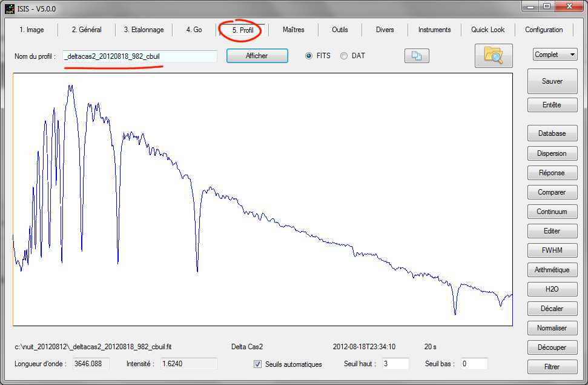Click the Décaler button
Viewport: 588px width, 385px height.
(x=552, y=309)
